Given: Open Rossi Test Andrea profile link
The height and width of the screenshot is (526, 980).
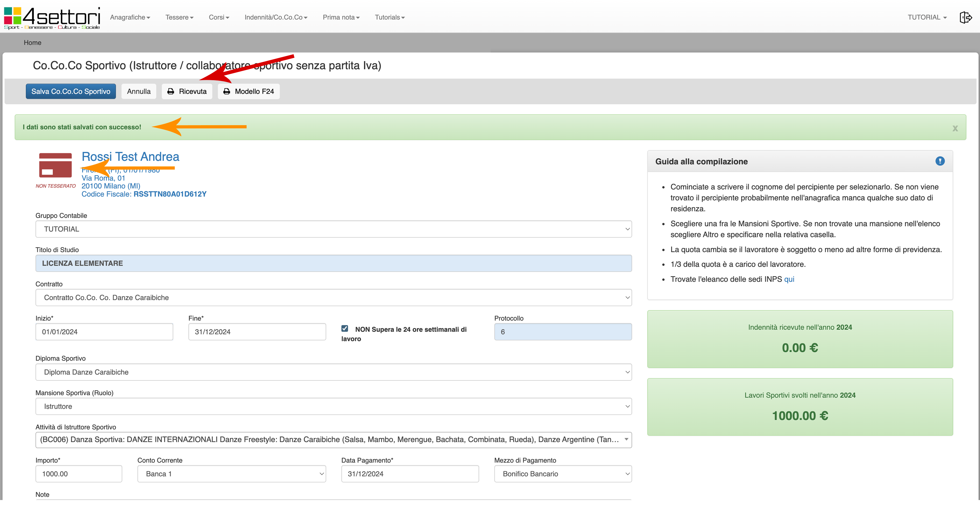Looking at the screenshot, I should (130, 157).
